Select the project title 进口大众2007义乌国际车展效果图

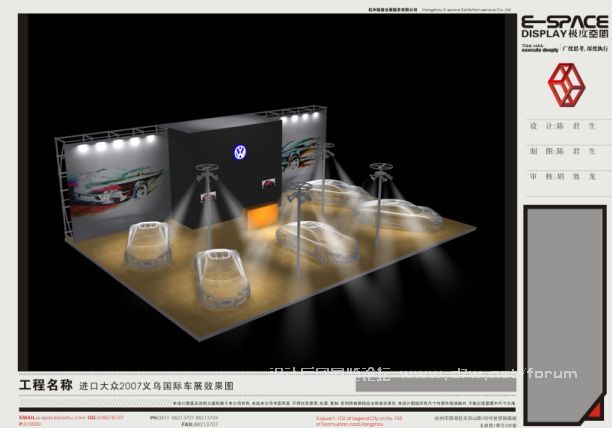click(156, 386)
